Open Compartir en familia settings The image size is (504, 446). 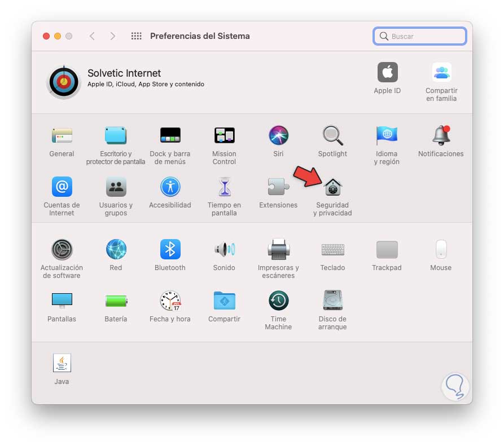(442, 72)
